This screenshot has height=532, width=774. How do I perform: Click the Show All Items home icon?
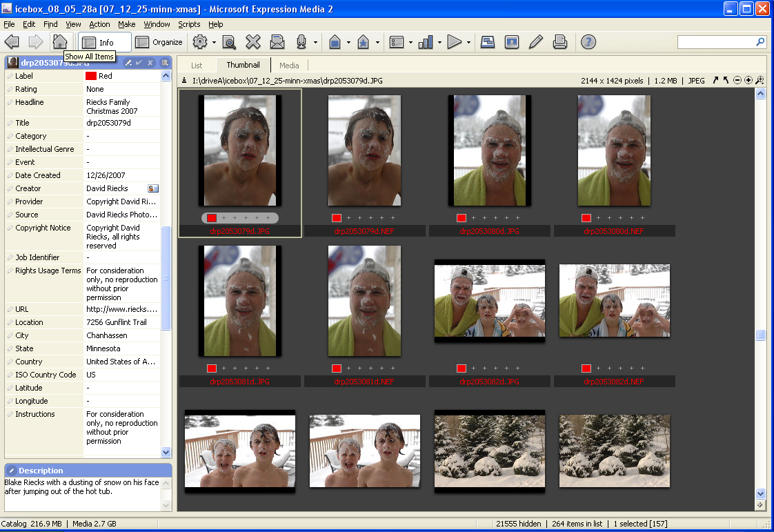[x=60, y=42]
